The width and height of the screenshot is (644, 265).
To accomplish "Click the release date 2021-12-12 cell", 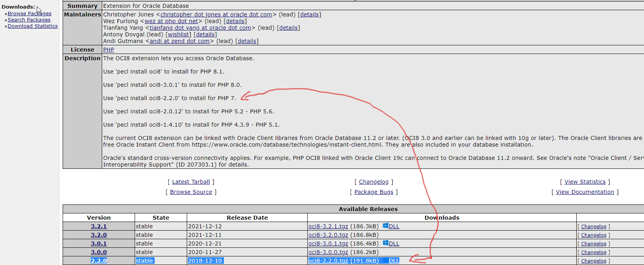I will (x=247, y=226).
